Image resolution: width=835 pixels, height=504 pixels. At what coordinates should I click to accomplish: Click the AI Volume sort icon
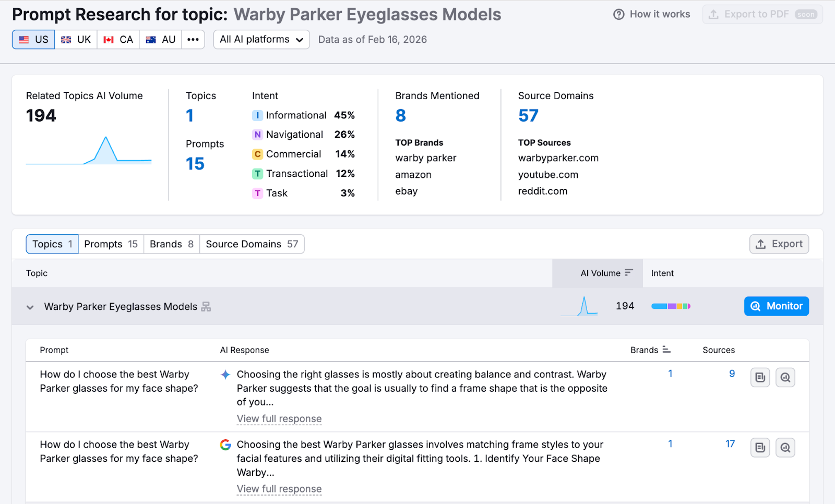628,272
